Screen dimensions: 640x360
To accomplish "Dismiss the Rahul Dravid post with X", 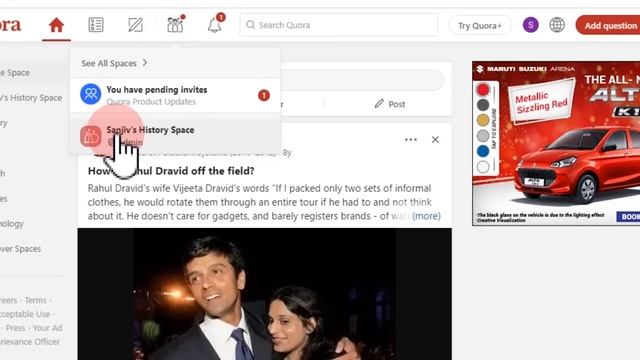I will click(x=435, y=140).
